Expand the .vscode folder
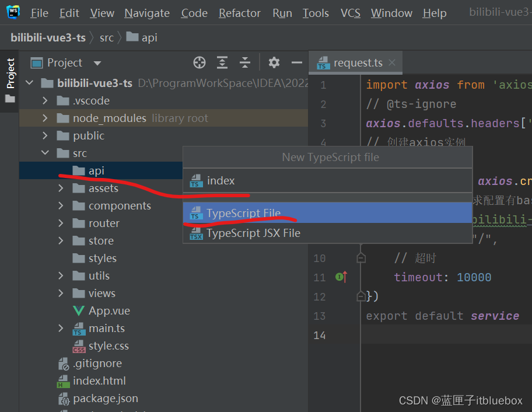This screenshot has height=412, width=532. (45, 100)
